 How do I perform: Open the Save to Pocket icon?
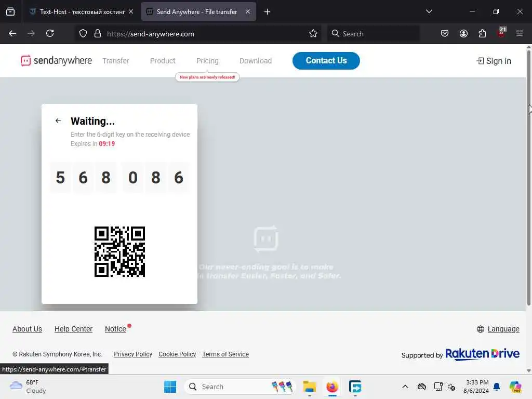(445, 34)
